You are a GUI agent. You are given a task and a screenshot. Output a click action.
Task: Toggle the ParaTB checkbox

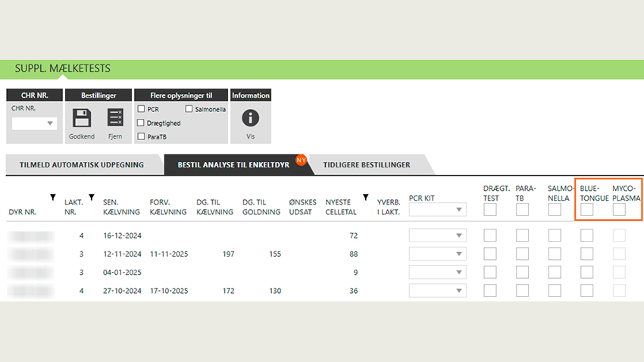click(142, 136)
